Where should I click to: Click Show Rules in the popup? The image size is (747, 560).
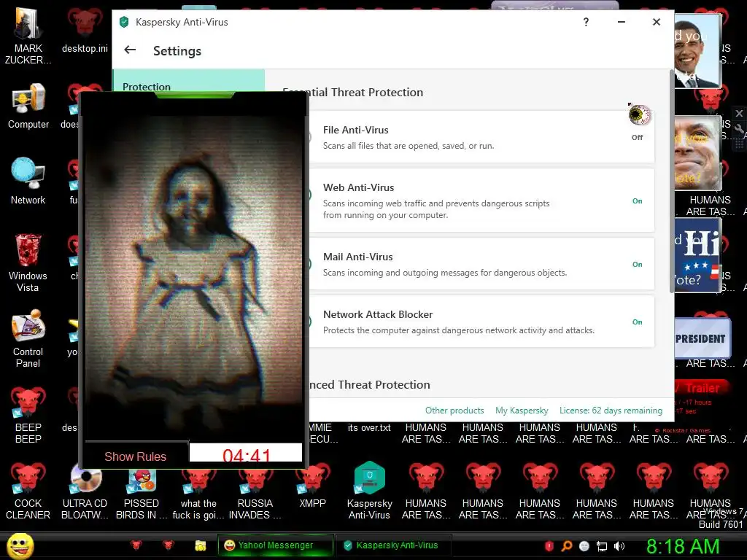click(x=135, y=456)
